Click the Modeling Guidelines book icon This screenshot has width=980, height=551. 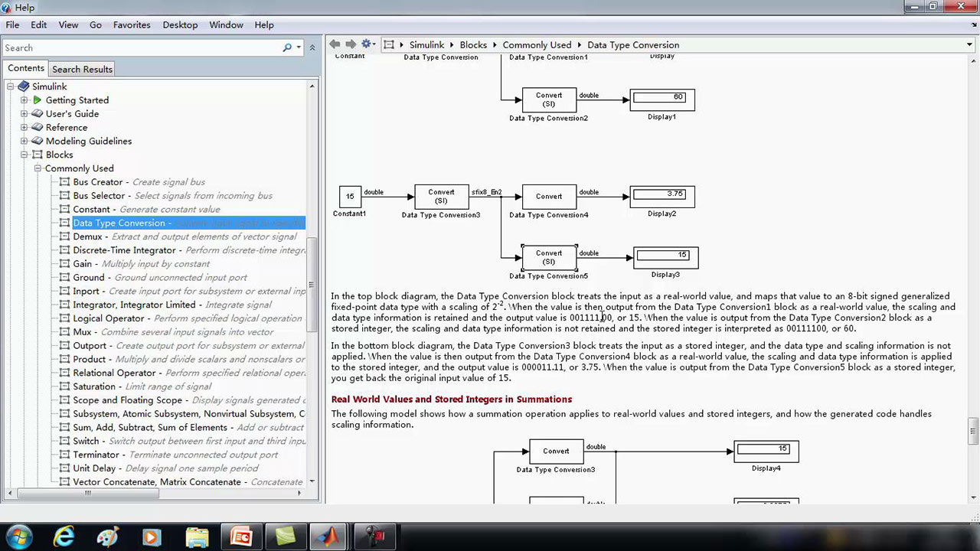click(x=37, y=141)
